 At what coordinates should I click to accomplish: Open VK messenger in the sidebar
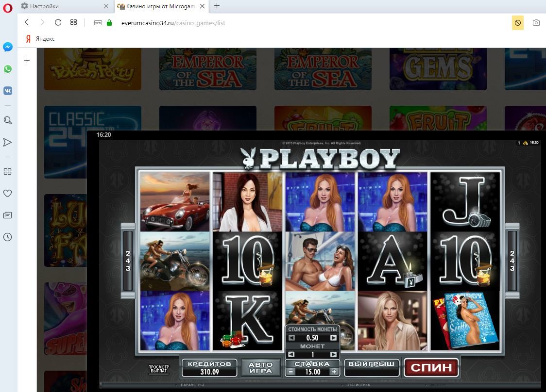[8, 91]
